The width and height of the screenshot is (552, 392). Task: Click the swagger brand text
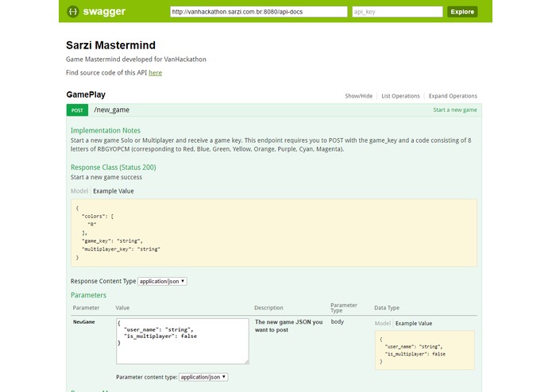(x=104, y=11)
